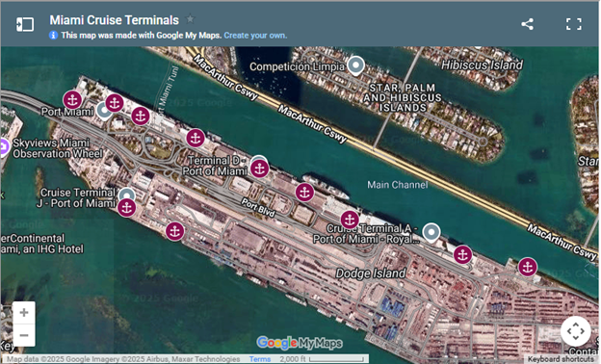The width and height of the screenshot is (601, 364).
Task: Click anchor marker beside Port Miami Tunnel label
Action: coord(141,116)
